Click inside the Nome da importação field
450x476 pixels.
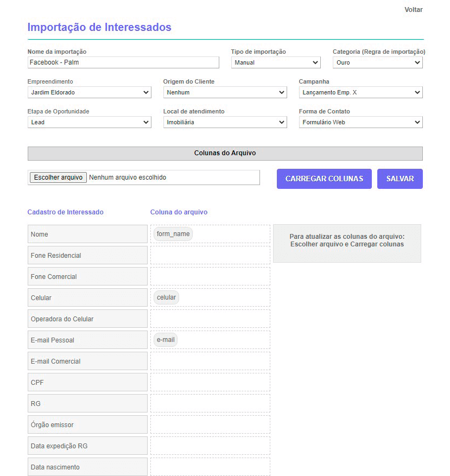point(123,62)
